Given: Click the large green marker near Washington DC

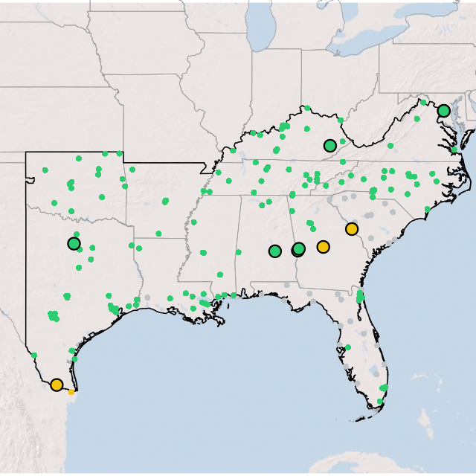Looking at the screenshot, I should pyautogui.click(x=444, y=111).
